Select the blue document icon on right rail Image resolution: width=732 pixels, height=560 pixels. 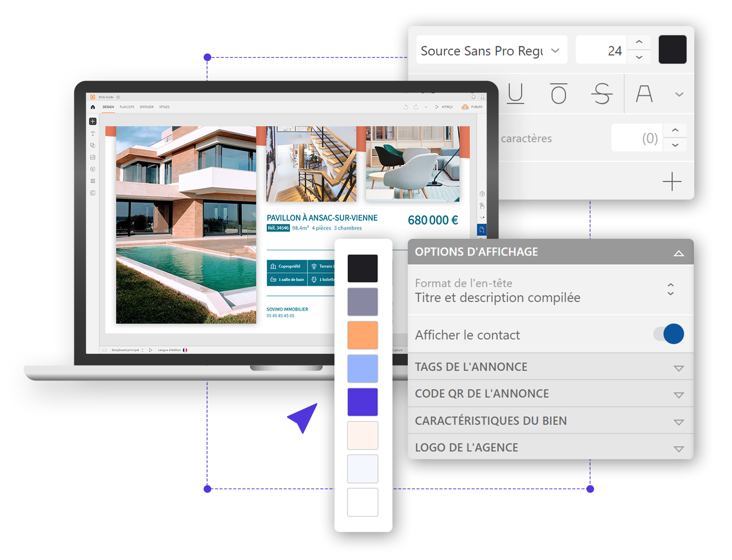click(x=482, y=230)
